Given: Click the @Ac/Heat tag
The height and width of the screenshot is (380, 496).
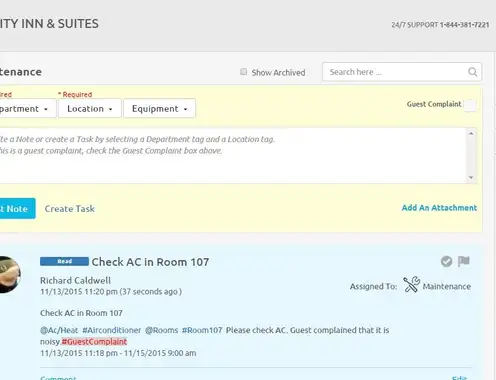Looking at the screenshot, I should tap(59, 330).
